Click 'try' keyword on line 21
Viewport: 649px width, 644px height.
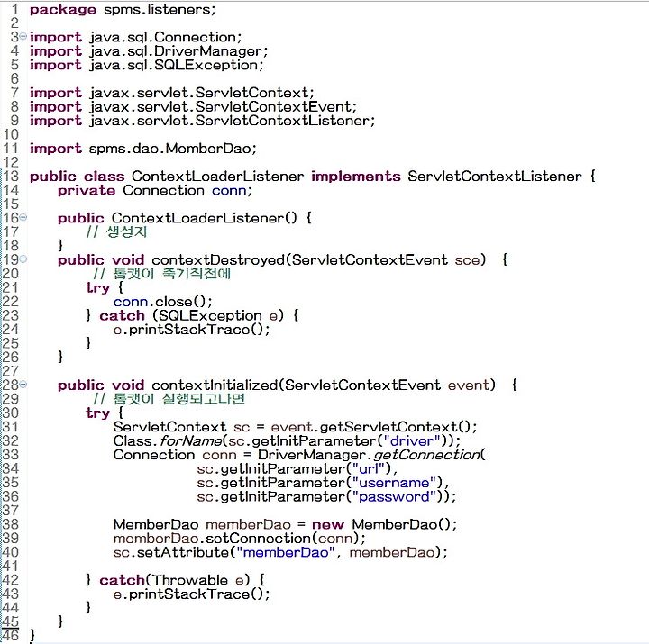click(97, 288)
